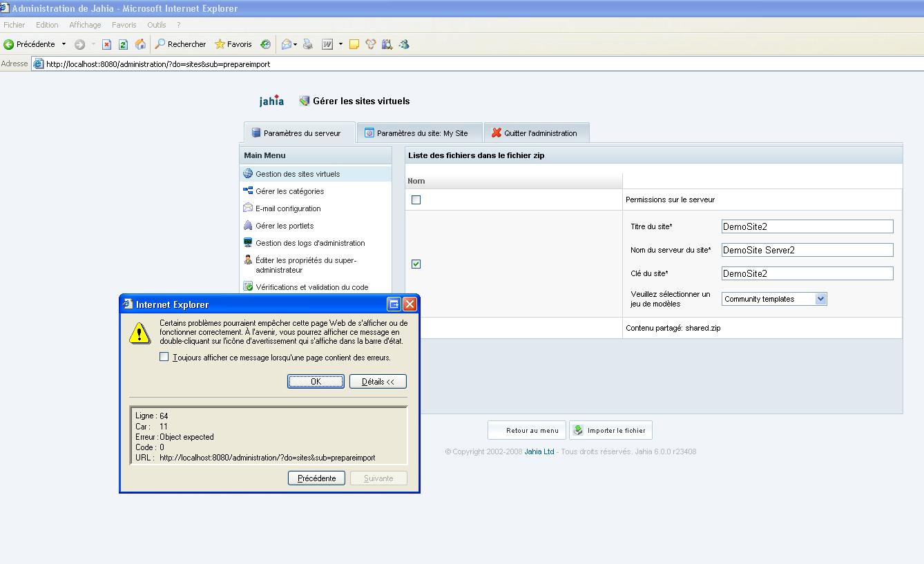Click the monitor icon beside Gestion des logs

click(x=248, y=242)
